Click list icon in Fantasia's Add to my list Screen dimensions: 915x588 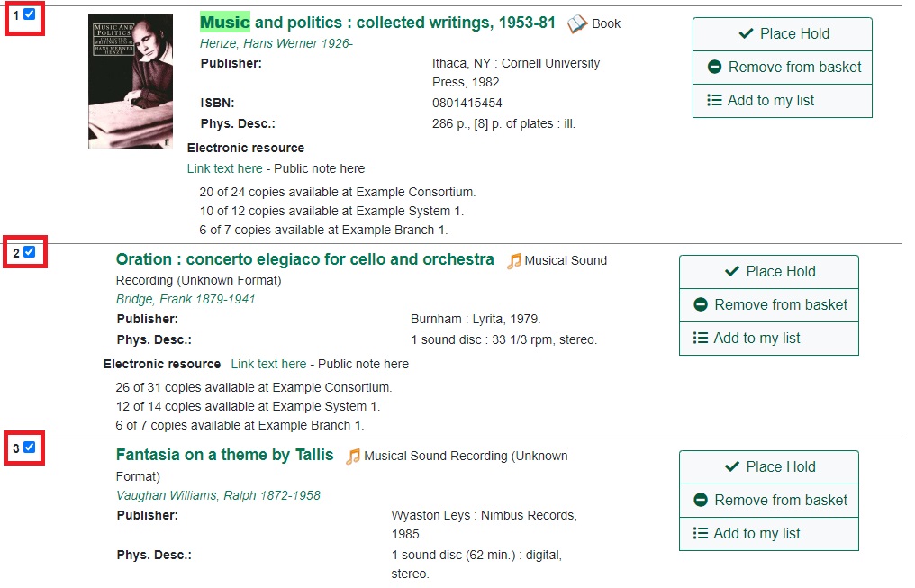pos(701,534)
